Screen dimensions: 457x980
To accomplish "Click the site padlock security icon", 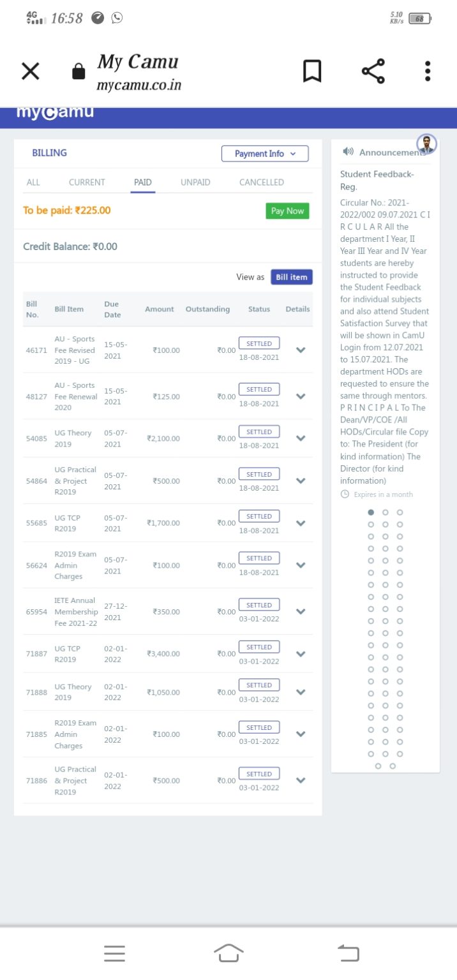I will (79, 71).
